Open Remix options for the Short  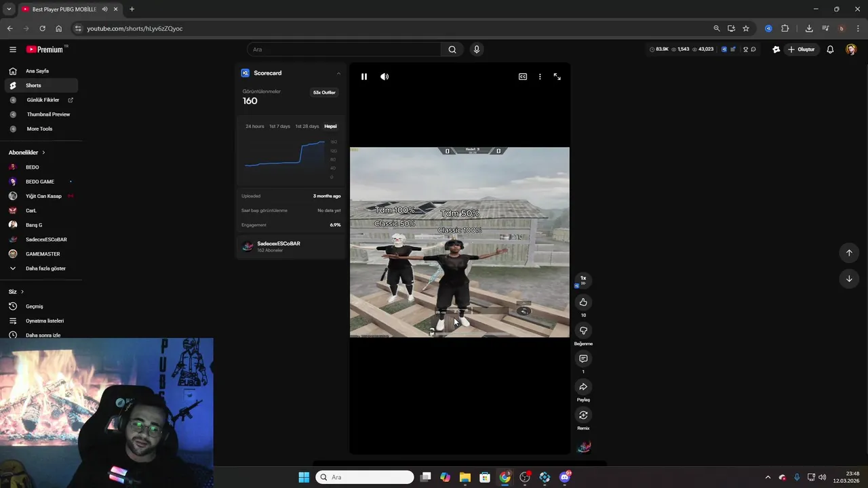point(583,415)
